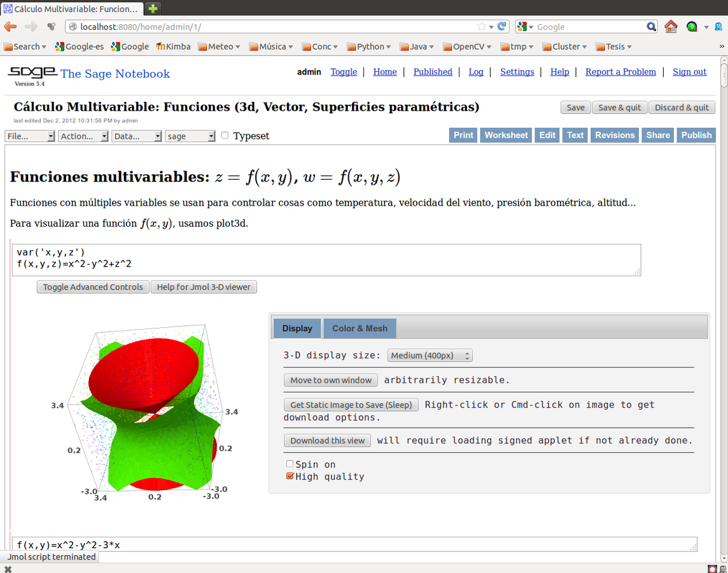Open the browser Home icon
728x573 pixels.
click(x=671, y=26)
